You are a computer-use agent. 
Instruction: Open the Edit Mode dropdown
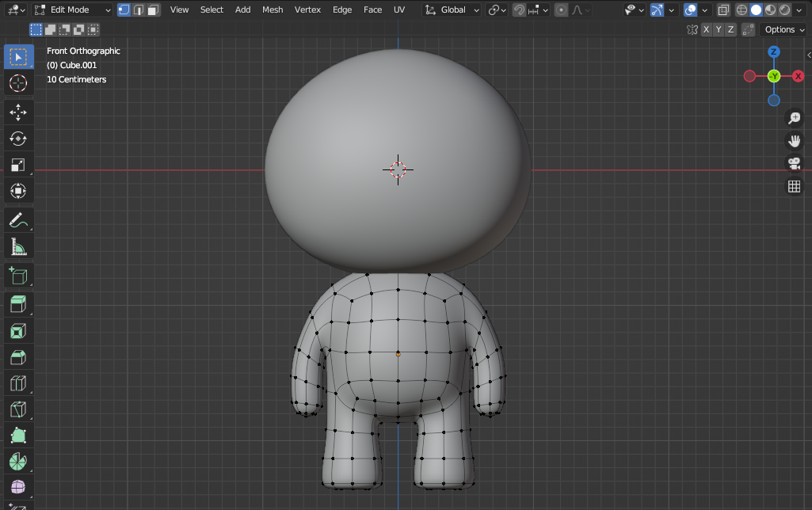pos(72,10)
